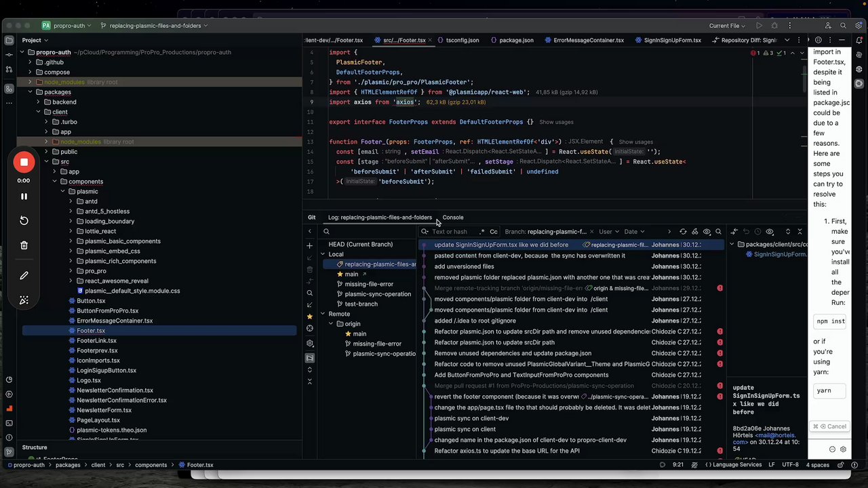Viewport: 868px width, 488px height.
Task: Click the Text or hash search field
Action: click(450, 232)
